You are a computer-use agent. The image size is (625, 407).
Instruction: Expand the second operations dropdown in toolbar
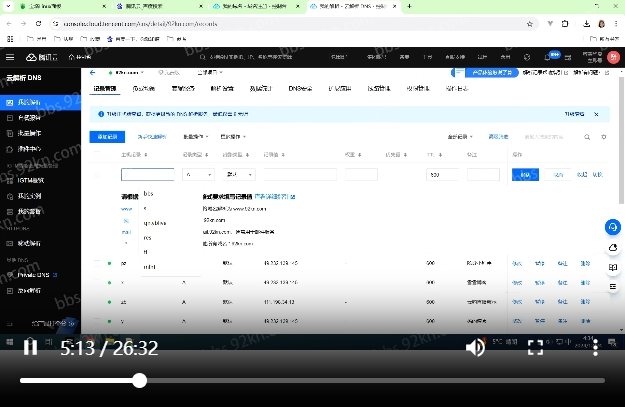coord(233,137)
